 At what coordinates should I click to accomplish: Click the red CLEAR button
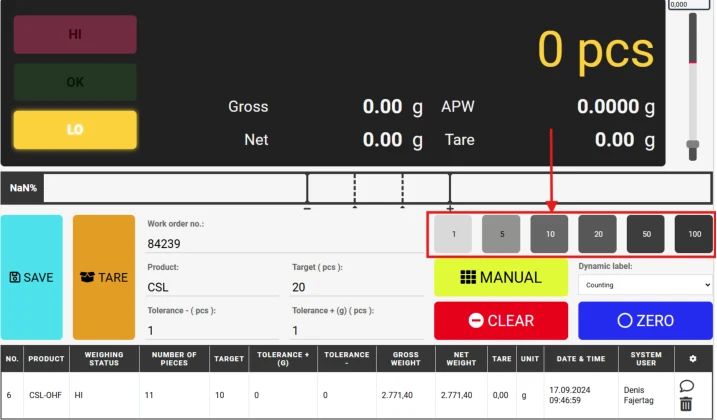pyautogui.click(x=501, y=320)
